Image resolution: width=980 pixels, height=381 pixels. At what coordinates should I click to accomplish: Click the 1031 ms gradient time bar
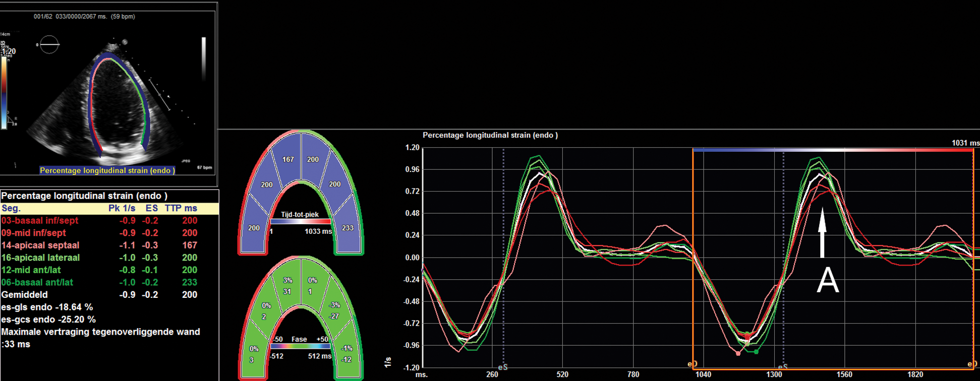click(832, 150)
